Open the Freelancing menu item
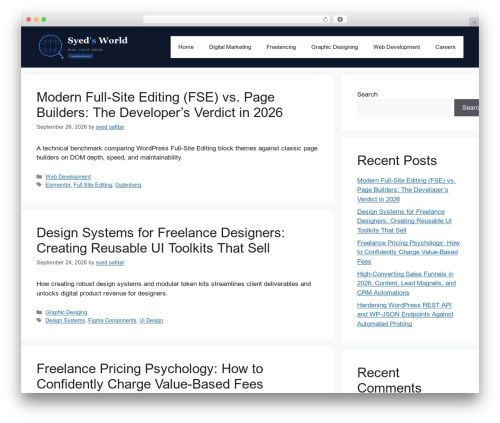 pyautogui.click(x=281, y=47)
